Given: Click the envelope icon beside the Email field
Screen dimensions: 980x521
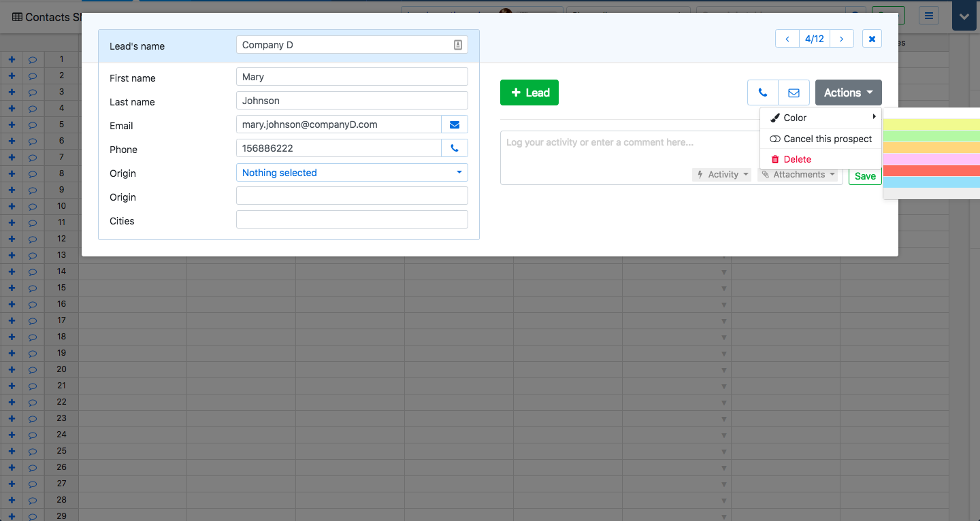Looking at the screenshot, I should (x=455, y=124).
